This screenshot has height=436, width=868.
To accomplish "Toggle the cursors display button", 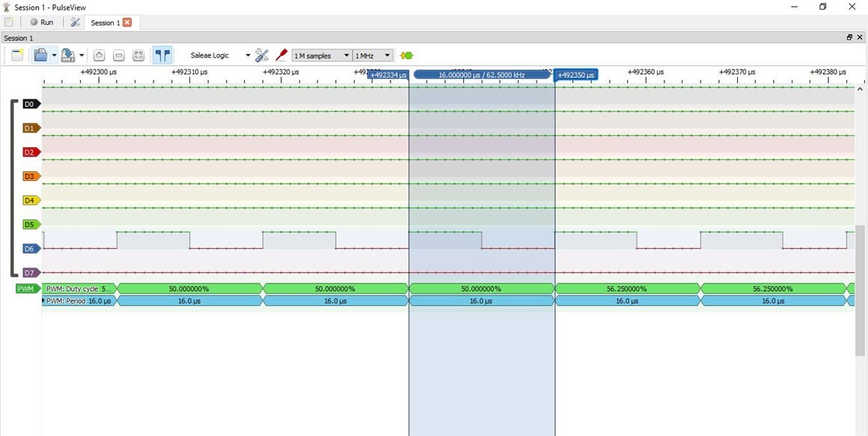I will (162, 55).
